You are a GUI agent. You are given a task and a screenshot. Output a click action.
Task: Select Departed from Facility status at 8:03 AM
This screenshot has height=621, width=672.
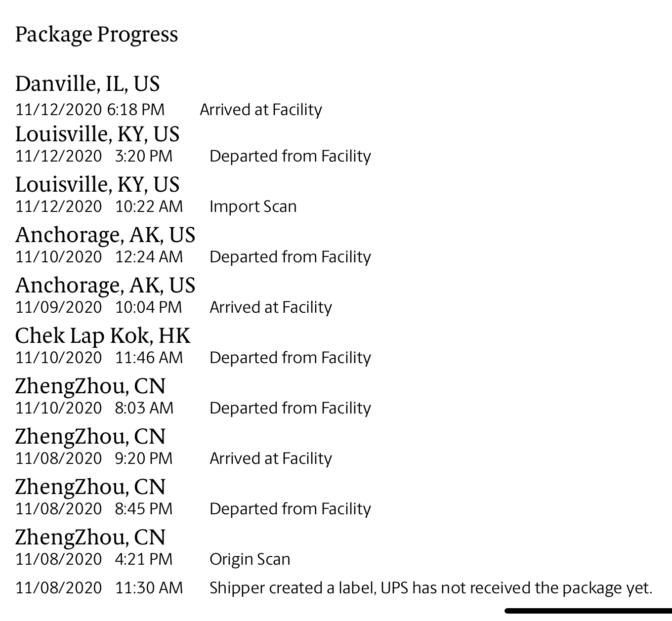[290, 408]
